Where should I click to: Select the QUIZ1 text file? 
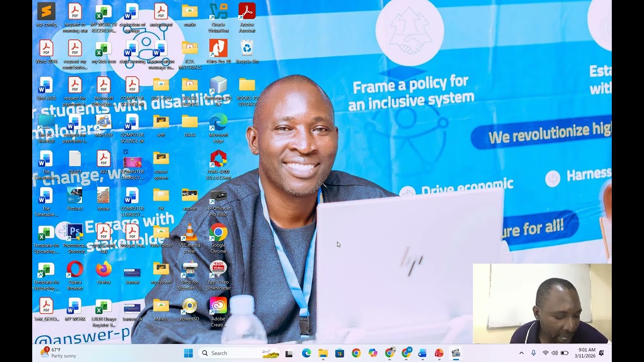point(75,162)
